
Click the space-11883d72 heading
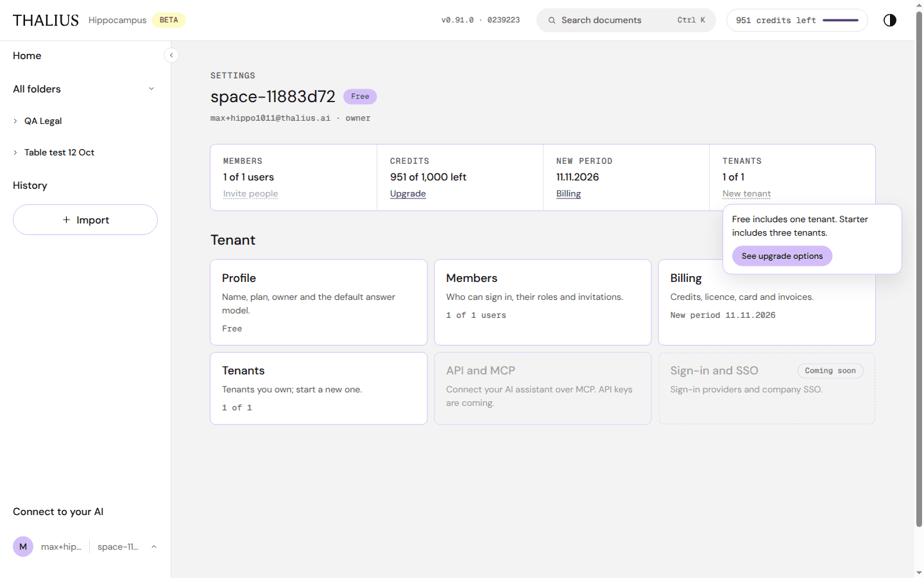tap(273, 96)
